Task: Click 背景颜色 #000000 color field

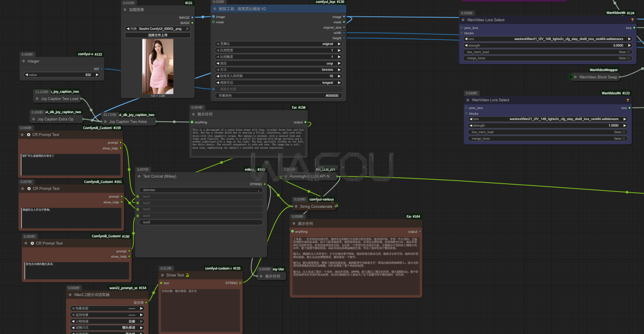Action: tap(278, 96)
